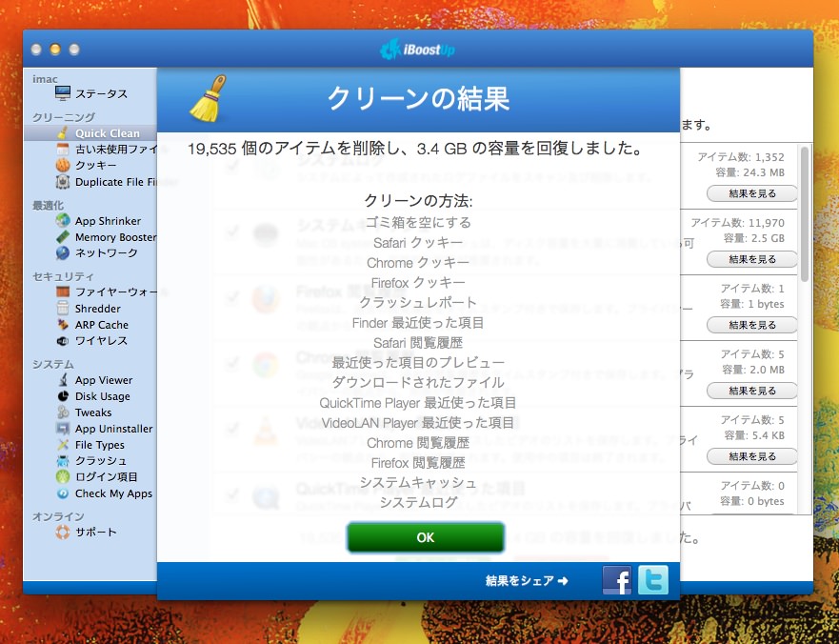Viewport: 839px width, 644px height.
Task: Launch Duplicate File Finder from sidebar
Action: (117, 182)
